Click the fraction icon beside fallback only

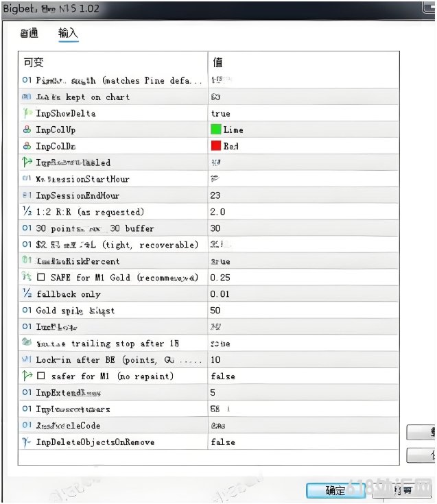pyautogui.click(x=27, y=293)
